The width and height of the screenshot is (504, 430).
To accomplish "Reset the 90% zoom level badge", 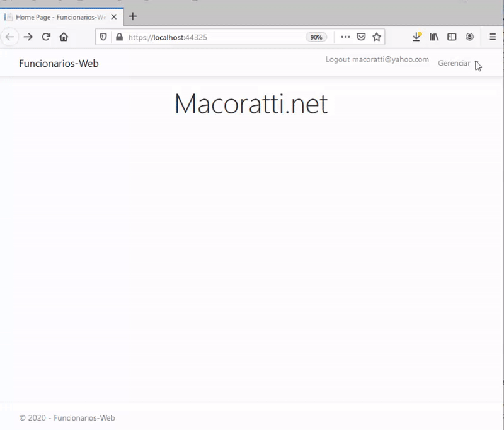I will coord(316,37).
